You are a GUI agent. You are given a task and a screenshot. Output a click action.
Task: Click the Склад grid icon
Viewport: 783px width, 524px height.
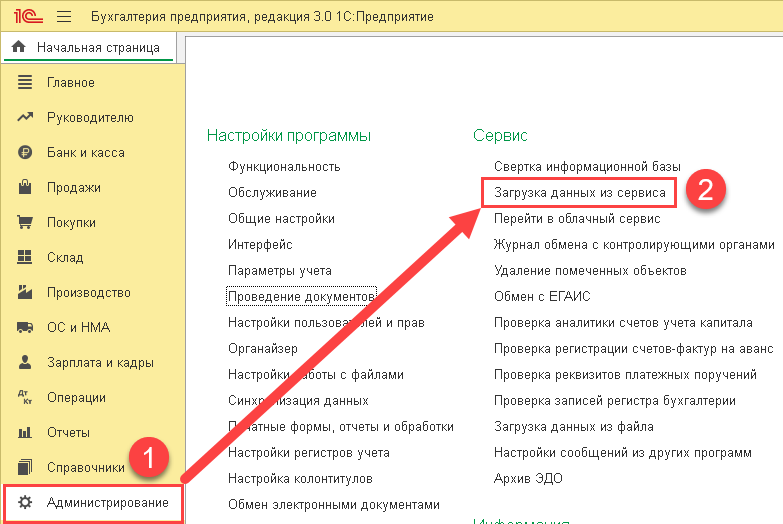pyautogui.click(x=24, y=257)
